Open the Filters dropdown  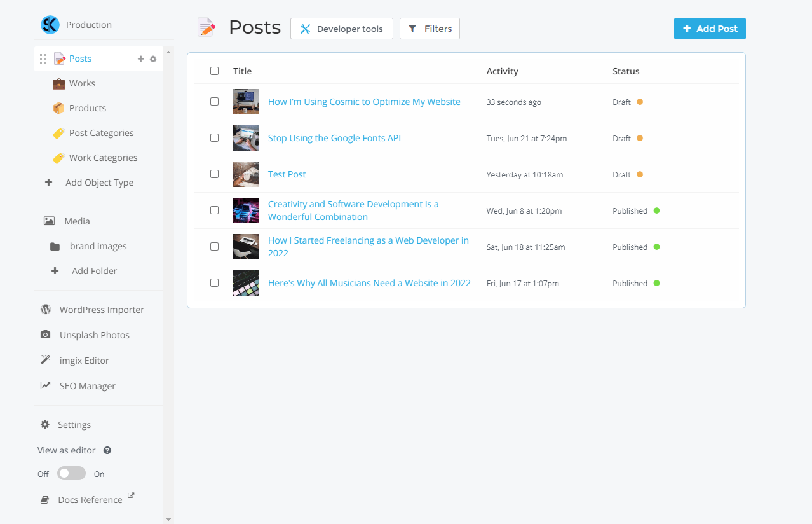[430, 29]
